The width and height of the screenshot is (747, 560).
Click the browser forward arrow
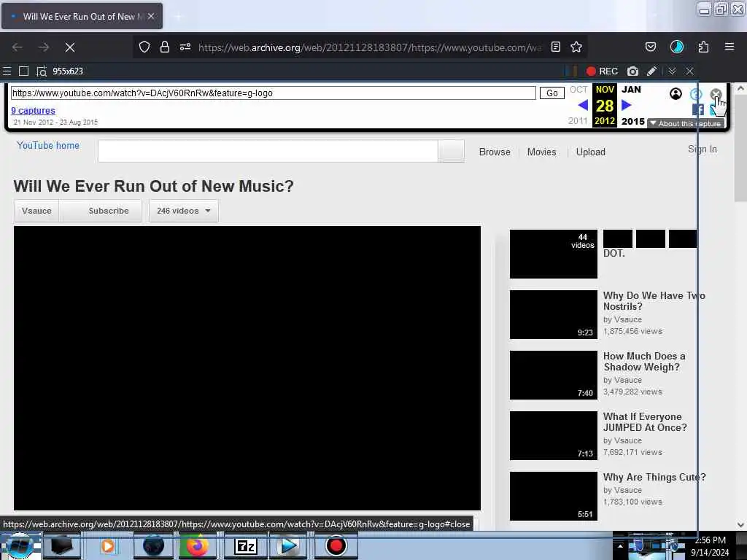point(44,47)
